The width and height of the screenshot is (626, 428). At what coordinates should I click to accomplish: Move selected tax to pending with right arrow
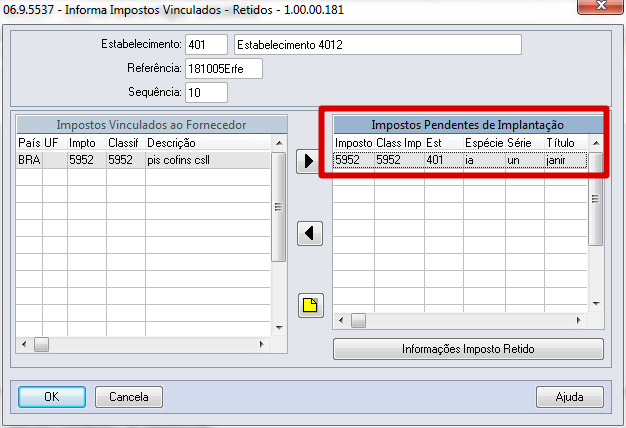(x=309, y=161)
